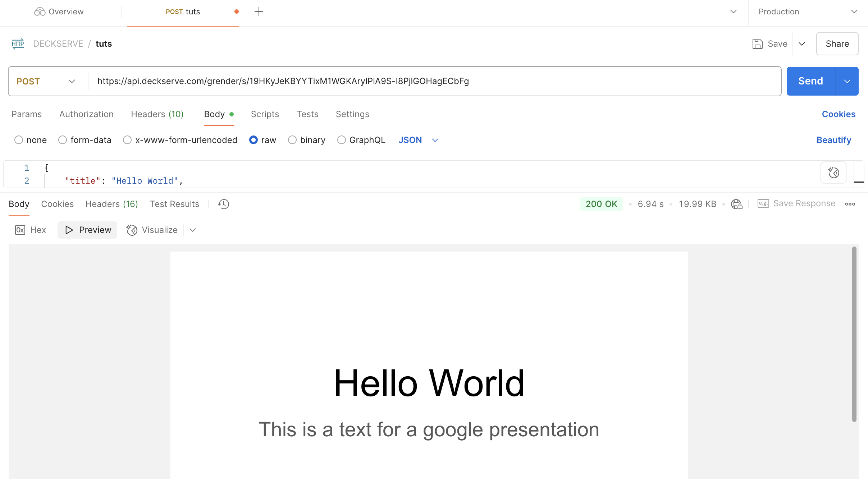The image size is (868, 483).
Task: Beautify the request body
Action: 834,140
